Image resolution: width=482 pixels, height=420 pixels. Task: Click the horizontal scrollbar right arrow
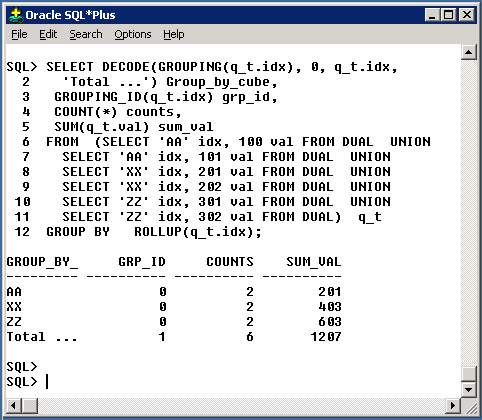[x=452, y=405]
